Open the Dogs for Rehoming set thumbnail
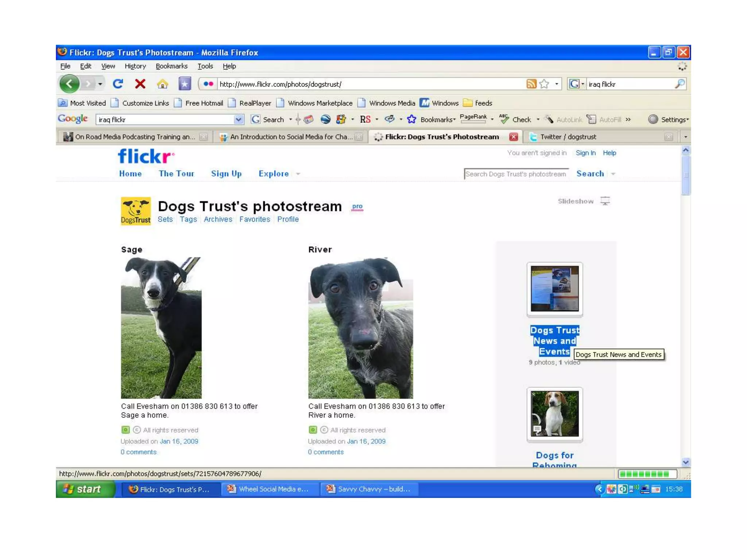Viewport: 747px width, 560px height. click(x=554, y=414)
